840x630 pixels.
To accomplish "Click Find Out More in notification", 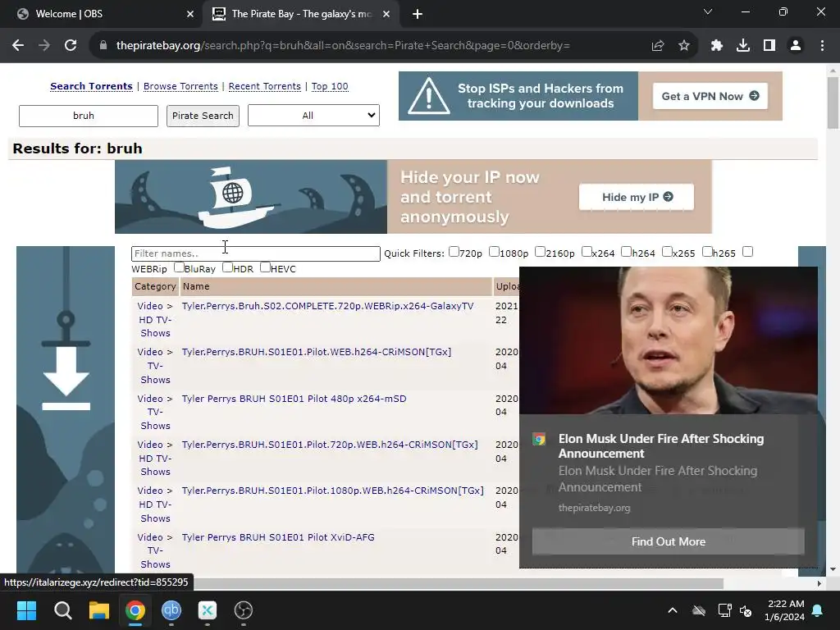I will tap(668, 541).
